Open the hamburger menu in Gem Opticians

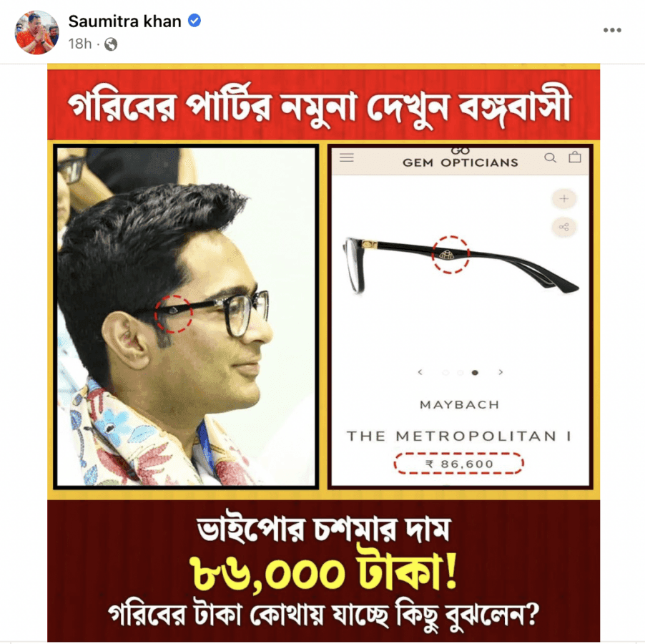point(347,157)
